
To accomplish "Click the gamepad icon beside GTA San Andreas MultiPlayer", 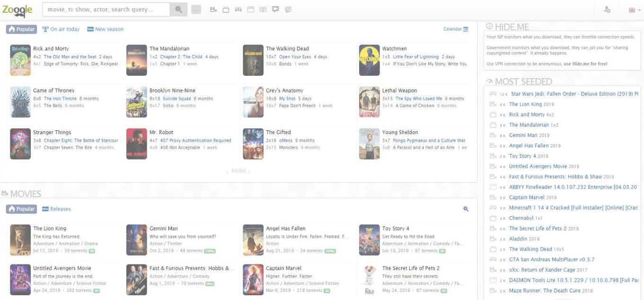I will pos(493,260).
